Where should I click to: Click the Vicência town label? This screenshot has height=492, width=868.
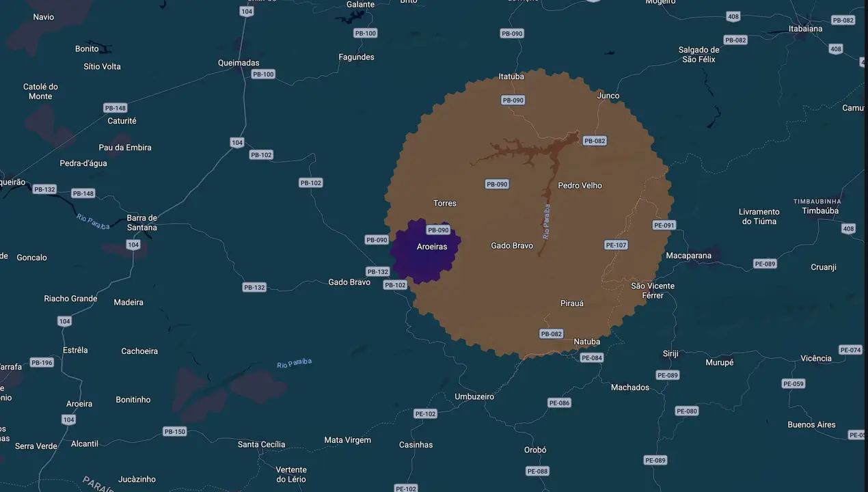click(x=816, y=359)
